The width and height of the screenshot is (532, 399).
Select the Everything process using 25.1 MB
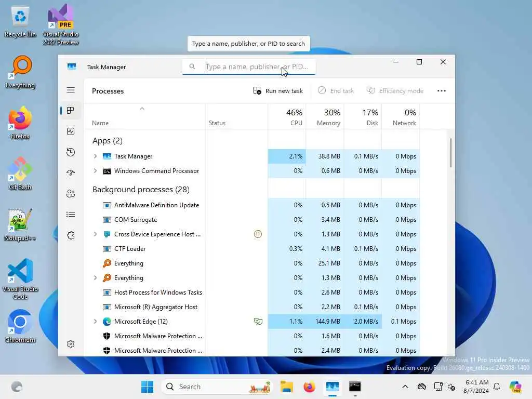(x=252, y=263)
